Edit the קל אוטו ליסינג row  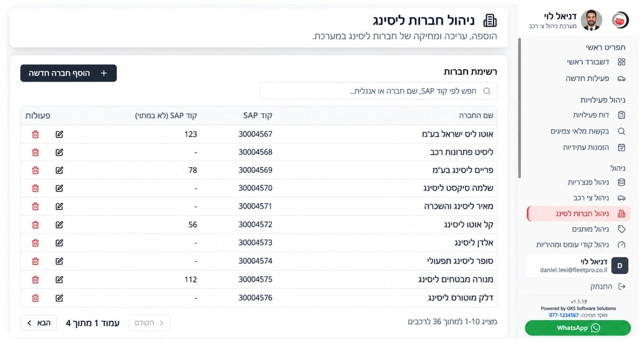59,225
